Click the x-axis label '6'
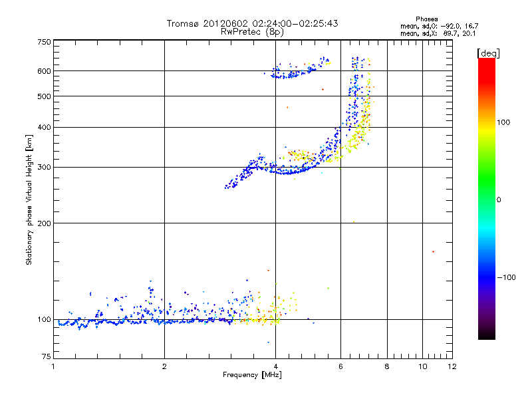Viewport: 532px width, 399px height. [x=340, y=367]
